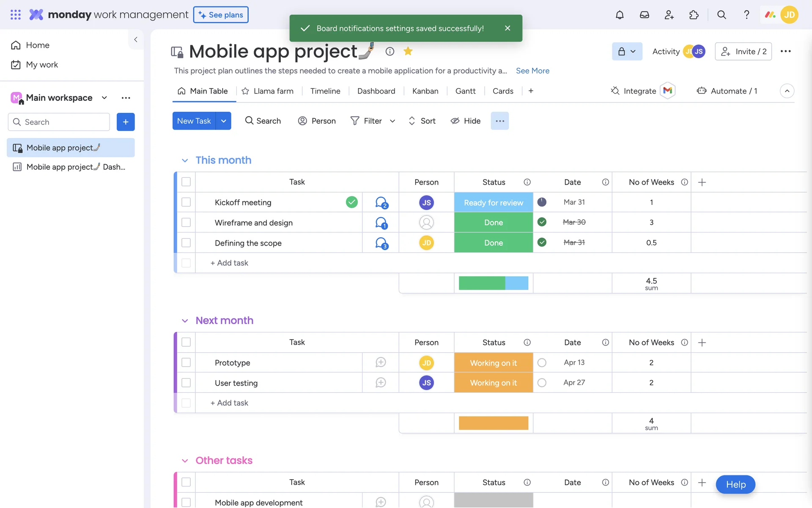
Task: Open the apps grid switcher icon
Action: 16,15
